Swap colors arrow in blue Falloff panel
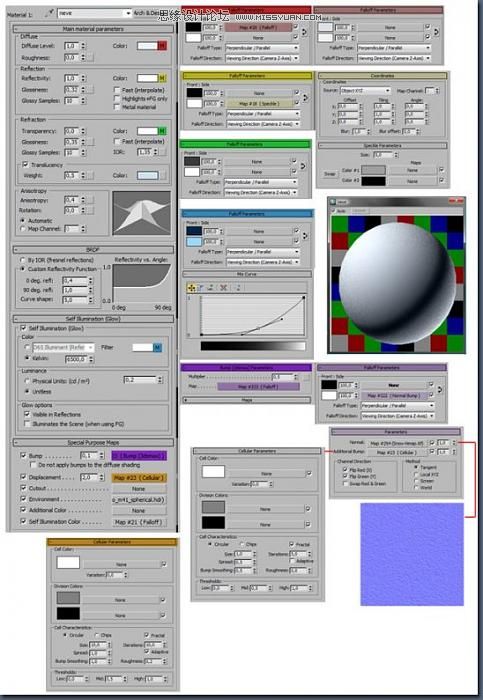The height and width of the screenshot is (700, 483). (x=305, y=235)
